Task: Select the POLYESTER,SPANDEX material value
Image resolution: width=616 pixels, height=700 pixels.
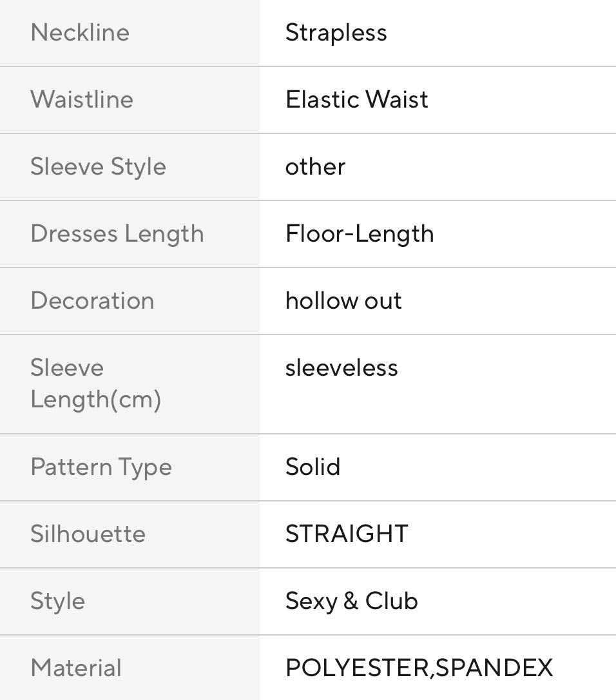Action: coord(419,668)
